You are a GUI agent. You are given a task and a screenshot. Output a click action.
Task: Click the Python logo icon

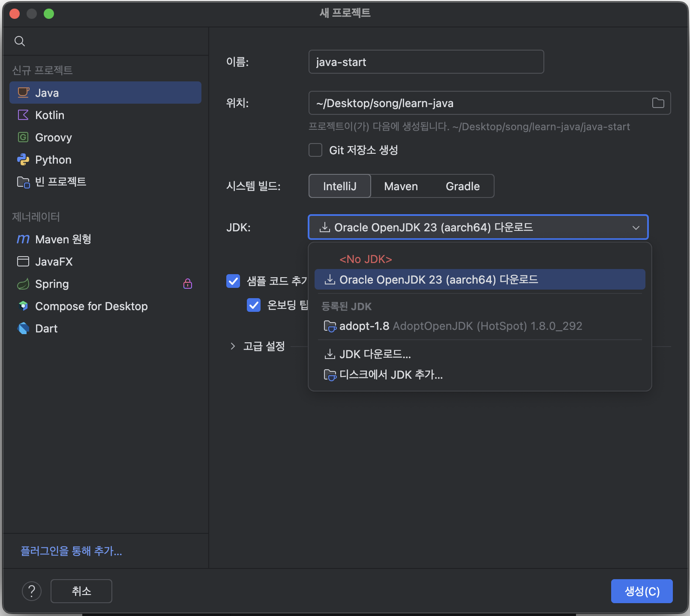pos(23,159)
